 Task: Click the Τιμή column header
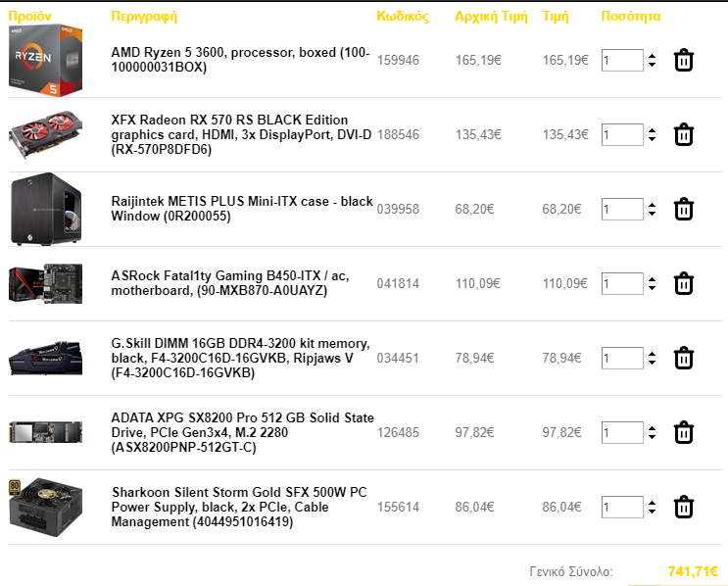click(556, 17)
